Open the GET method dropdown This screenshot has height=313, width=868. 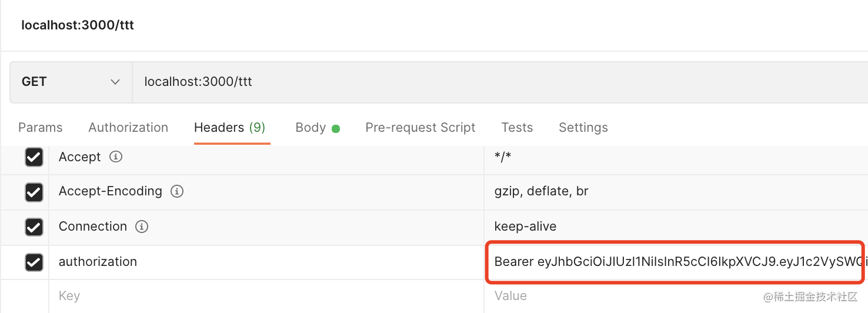[71, 82]
